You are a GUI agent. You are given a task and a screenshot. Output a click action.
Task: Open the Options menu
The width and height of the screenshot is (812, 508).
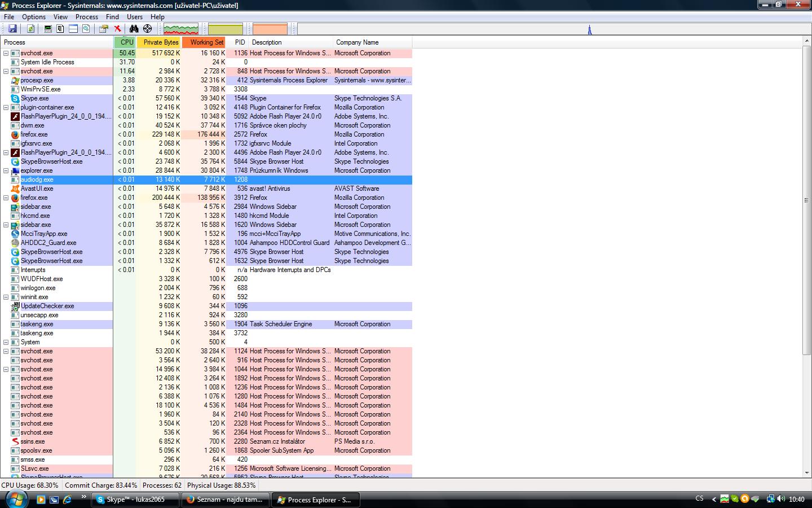coord(34,17)
